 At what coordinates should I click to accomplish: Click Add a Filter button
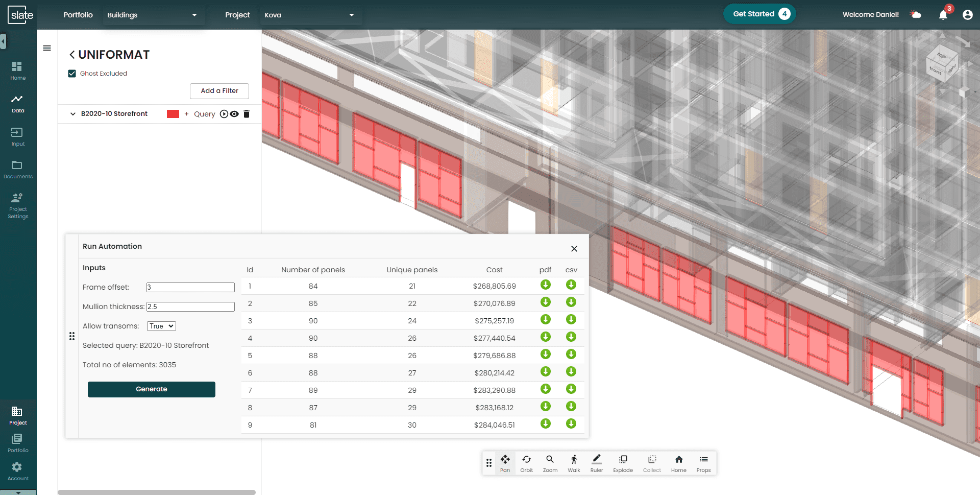pos(219,91)
